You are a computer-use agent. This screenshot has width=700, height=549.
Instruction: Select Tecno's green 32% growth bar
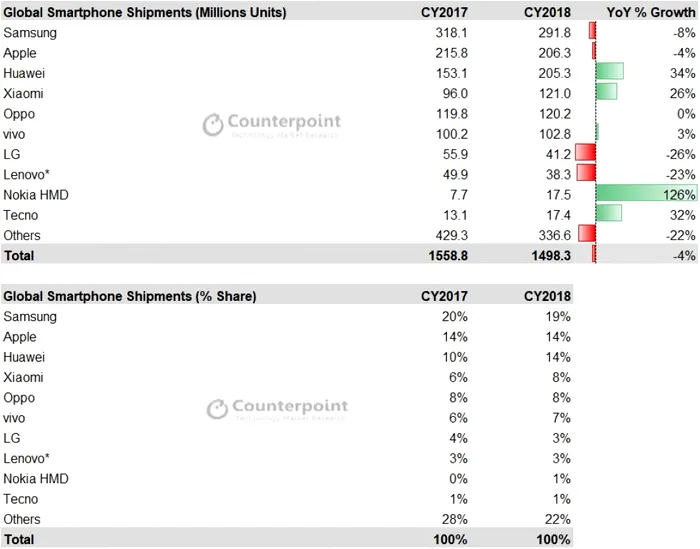click(x=608, y=213)
